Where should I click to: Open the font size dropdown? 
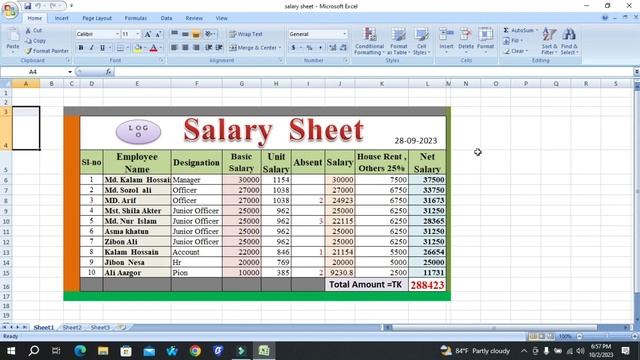click(138, 34)
